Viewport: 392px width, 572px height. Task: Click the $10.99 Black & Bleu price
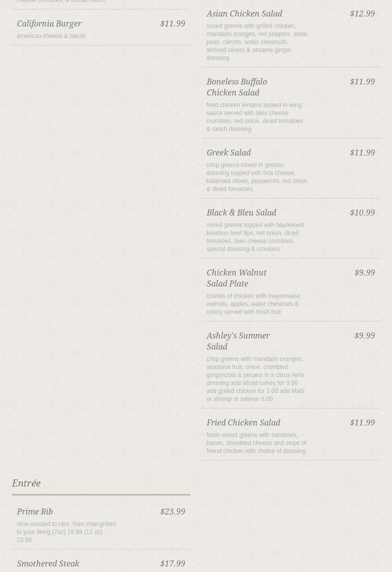point(362,213)
